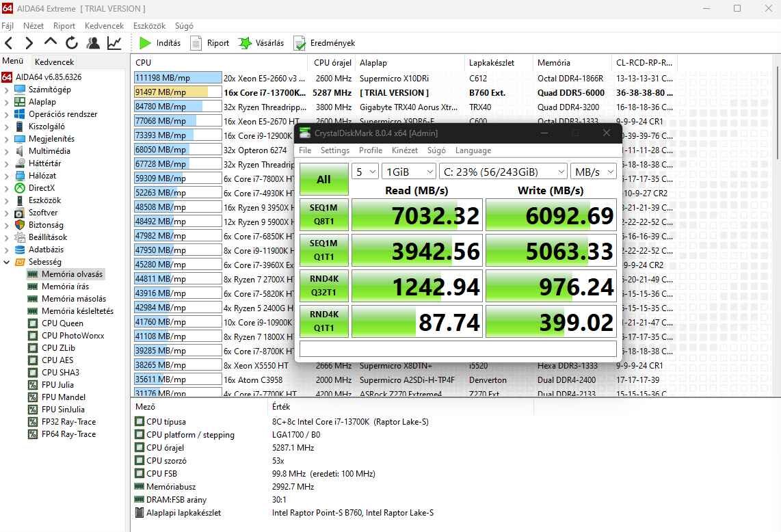Go back with the AIDA64 back arrow

pos(8,43)
